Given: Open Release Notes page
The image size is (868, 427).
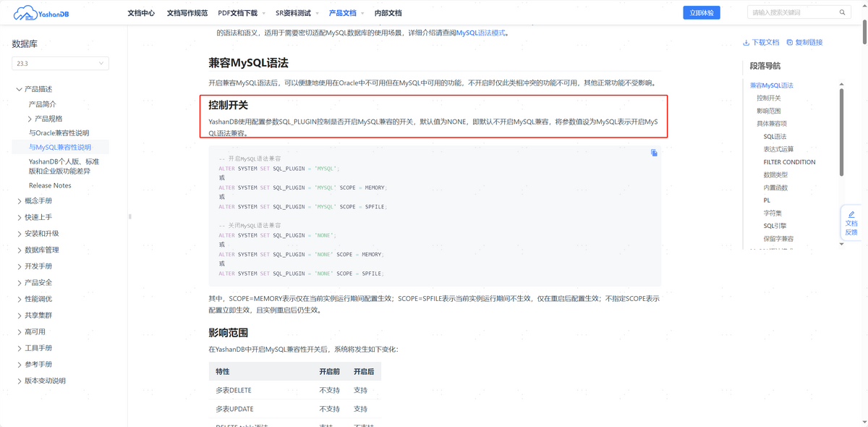Looking at the screenshot, I should [50, 185].
